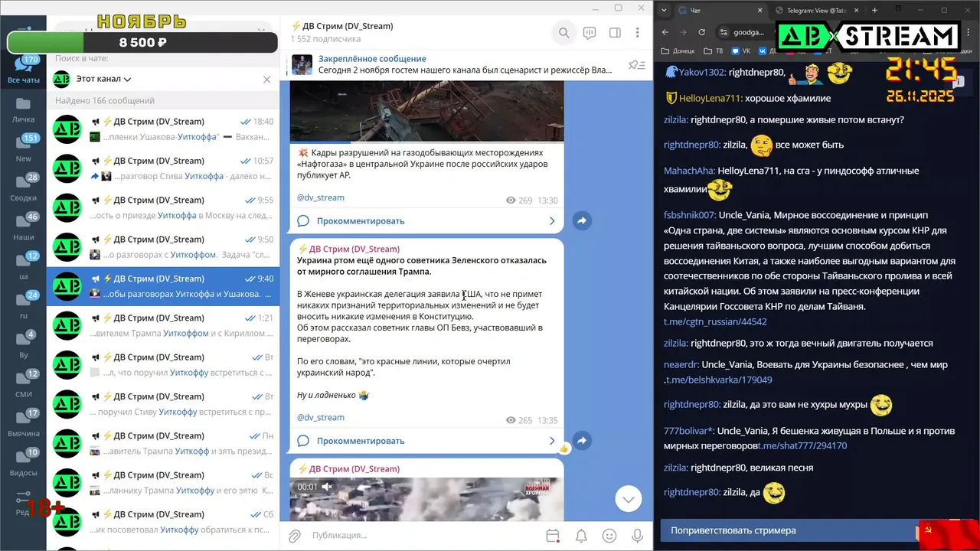Open the 'ua' chat folder
Viewport: 980px width, 551px height.
[x=23, y=266]
